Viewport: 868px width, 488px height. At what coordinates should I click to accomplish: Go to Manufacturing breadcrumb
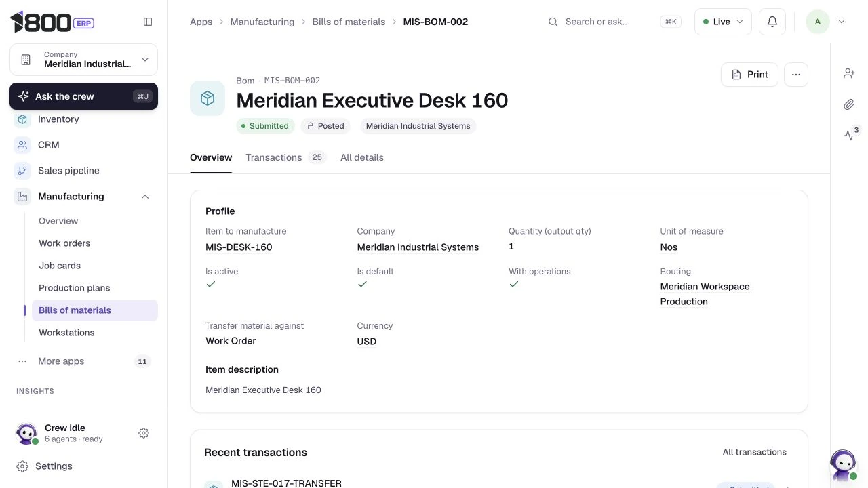pos(262,22)
